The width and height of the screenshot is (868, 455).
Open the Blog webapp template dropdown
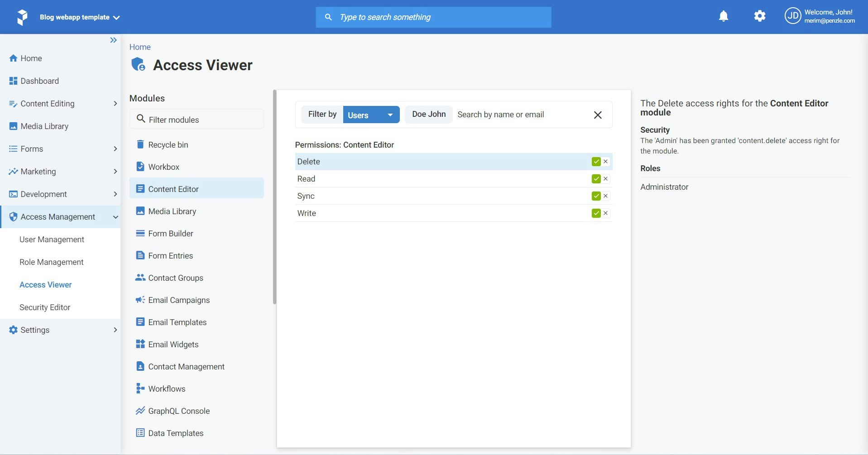click(x=80, y=17)
